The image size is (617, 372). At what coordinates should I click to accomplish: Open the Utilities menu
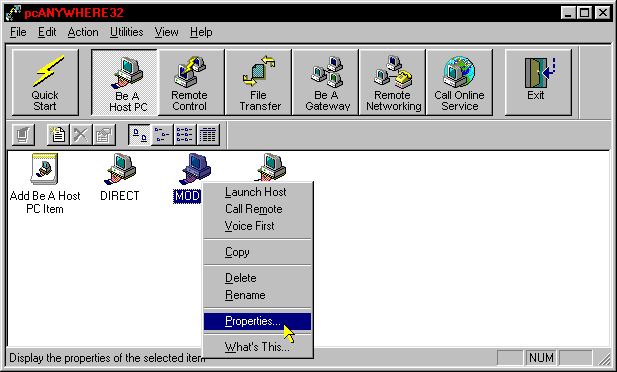click(126, 32)
